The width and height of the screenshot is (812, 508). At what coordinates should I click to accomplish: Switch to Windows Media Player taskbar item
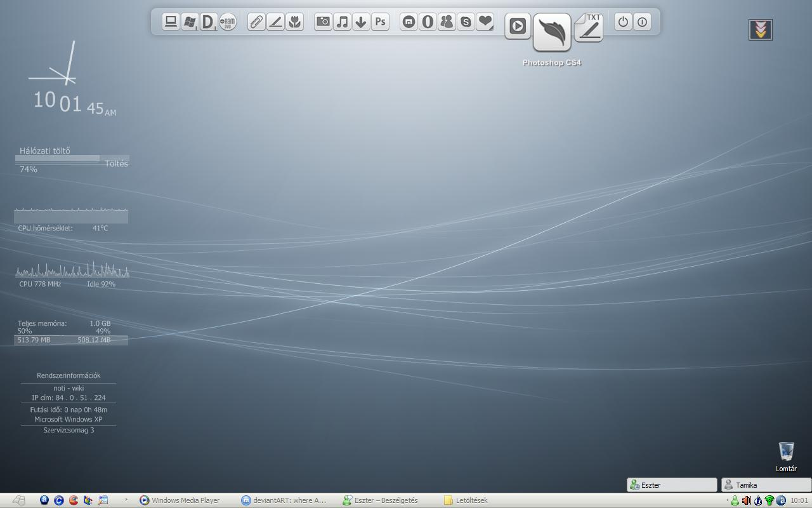180,500
